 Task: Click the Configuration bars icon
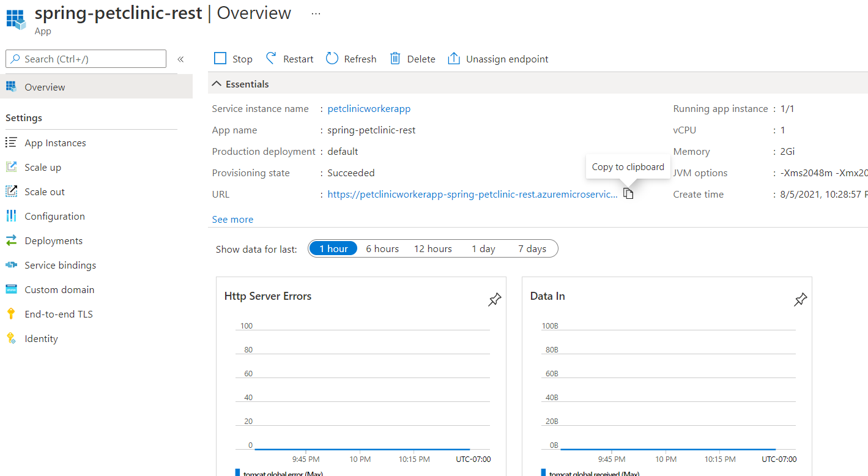coord(11,215)
